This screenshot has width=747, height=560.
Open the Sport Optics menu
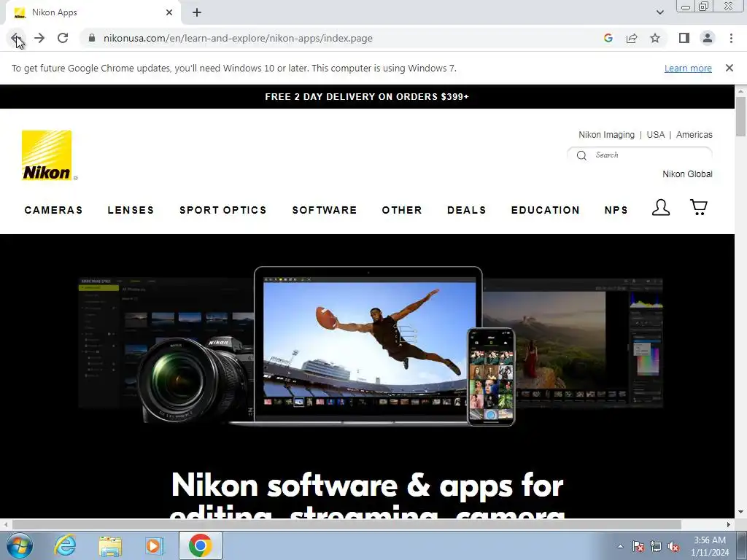coord(223,210)
